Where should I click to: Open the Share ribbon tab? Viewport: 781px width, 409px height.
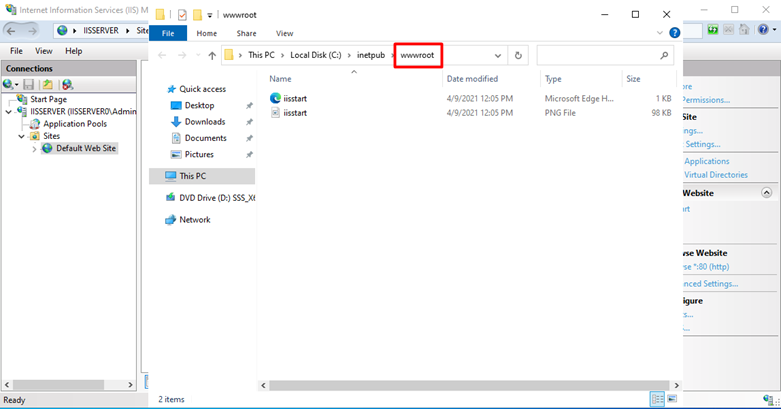point(247,33)
